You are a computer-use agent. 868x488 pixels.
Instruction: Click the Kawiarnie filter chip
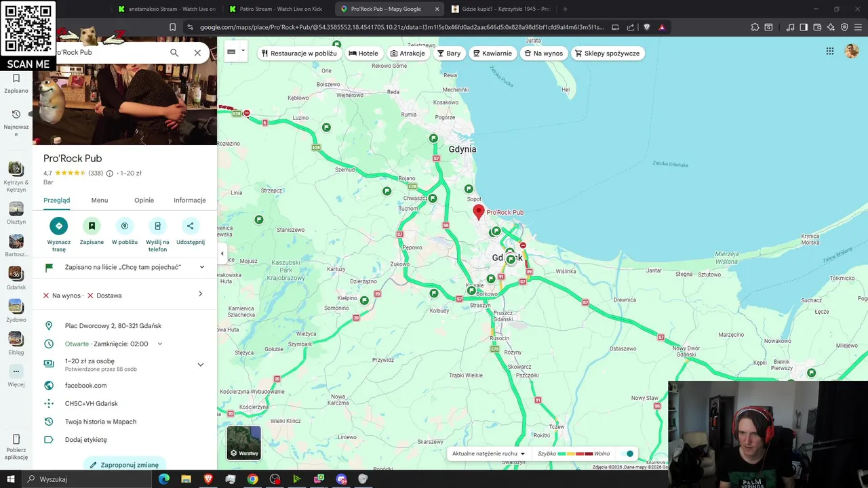pyautogui.click(x=492, y=54)
